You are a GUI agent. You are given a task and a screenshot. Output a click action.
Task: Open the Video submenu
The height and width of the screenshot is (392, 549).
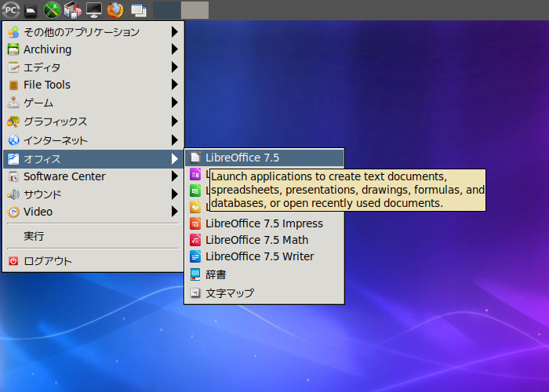click(x=93, y=212)
